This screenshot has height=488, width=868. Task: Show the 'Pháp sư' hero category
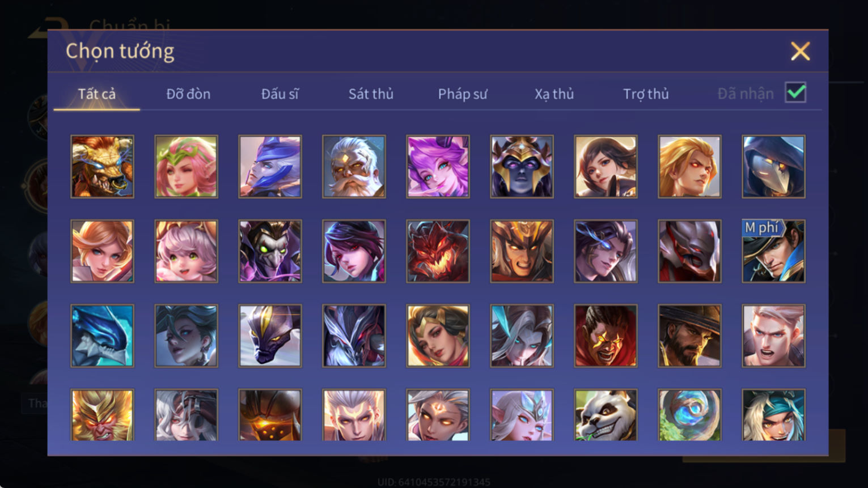(463, 94)
